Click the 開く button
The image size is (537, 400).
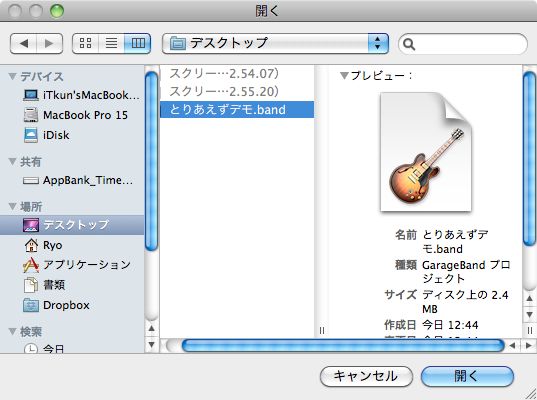click(x=467, y=376)
